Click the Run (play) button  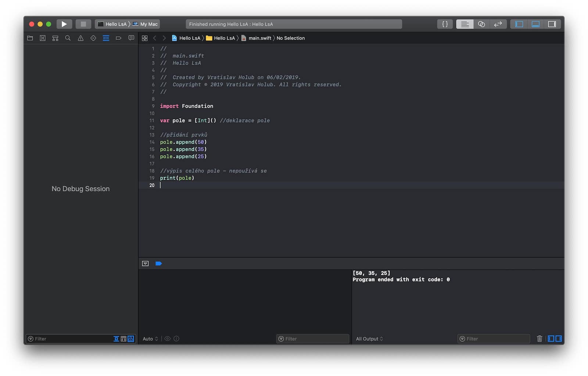64,24
